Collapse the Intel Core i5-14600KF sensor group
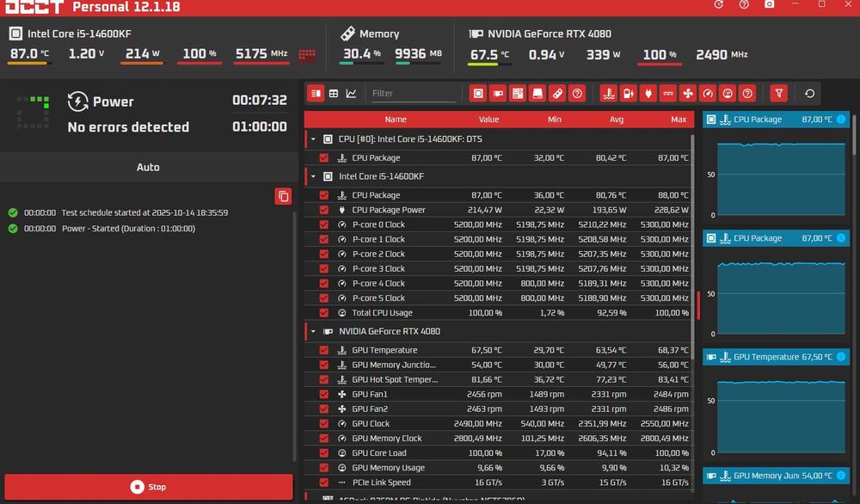Screen dimensions: 860x504 313,176
